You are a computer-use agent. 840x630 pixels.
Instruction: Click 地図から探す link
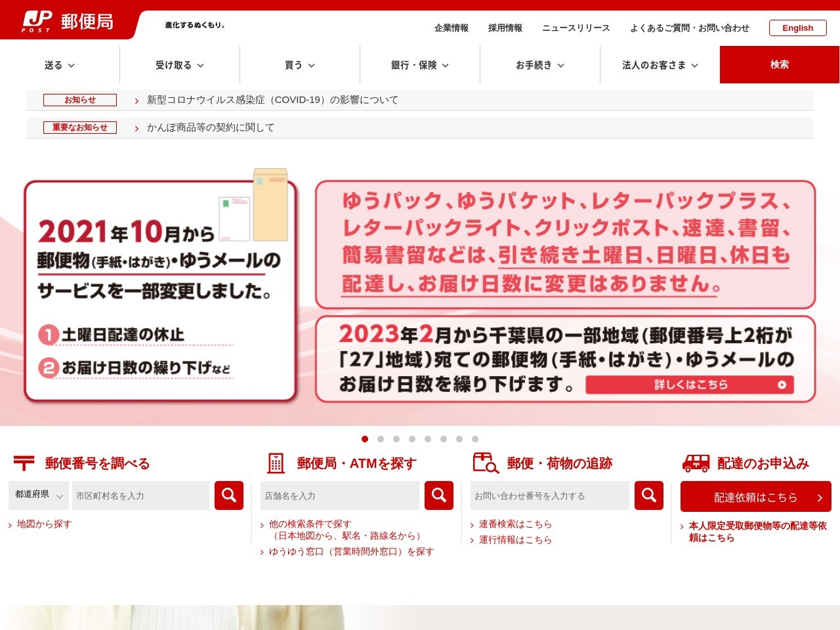click(44, 524)
